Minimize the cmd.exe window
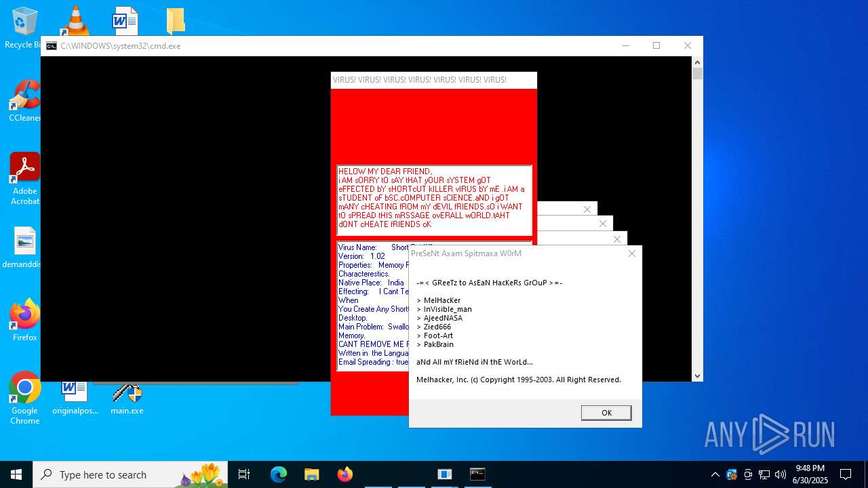Viewport: 868px width, 488px height. click(625, 46)
